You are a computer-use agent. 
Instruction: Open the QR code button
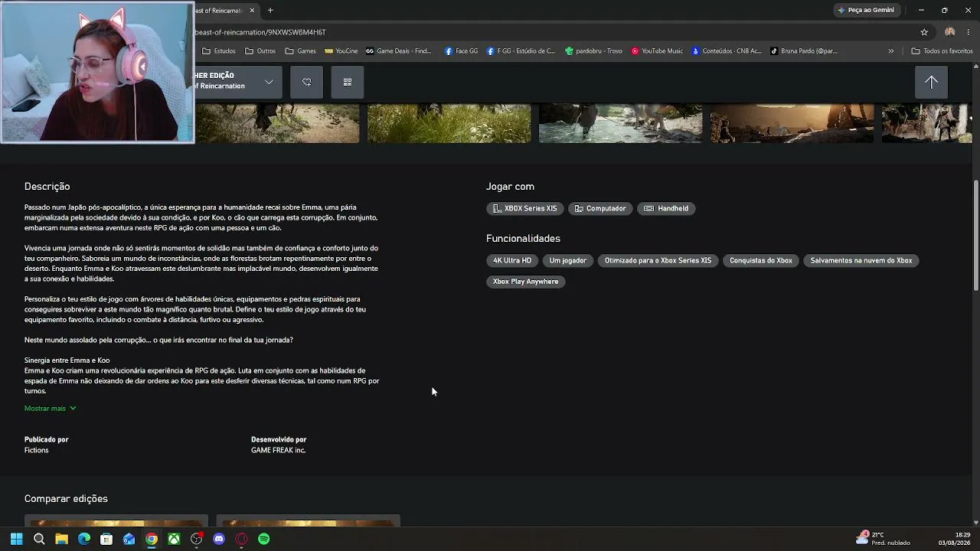click(348, 82)
